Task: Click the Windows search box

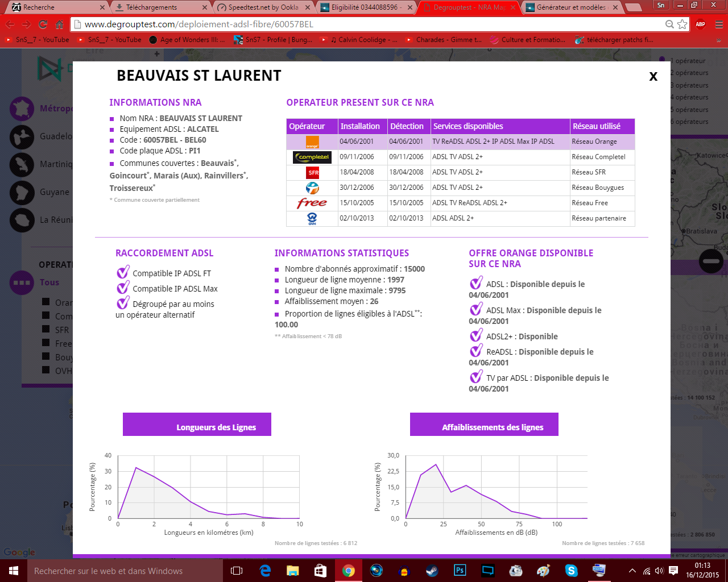Action: coord(125,571)
